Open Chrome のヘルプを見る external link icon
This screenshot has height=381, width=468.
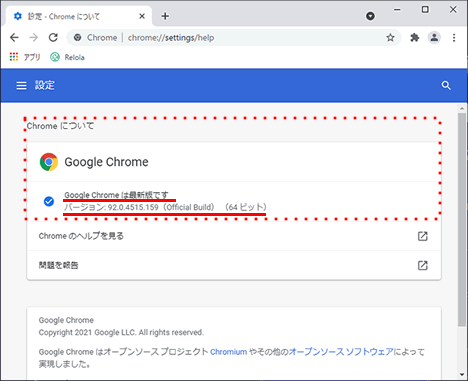coord(423,236)
